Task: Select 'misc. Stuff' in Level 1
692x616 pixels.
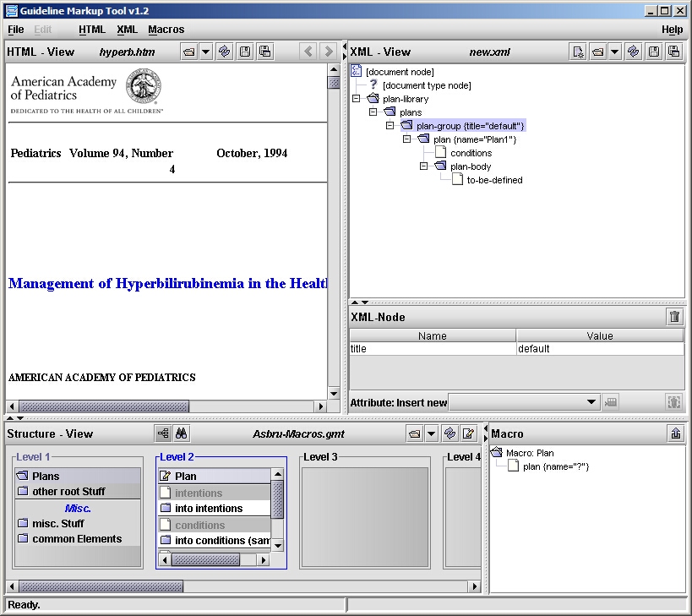Action: tap(78, 523)
